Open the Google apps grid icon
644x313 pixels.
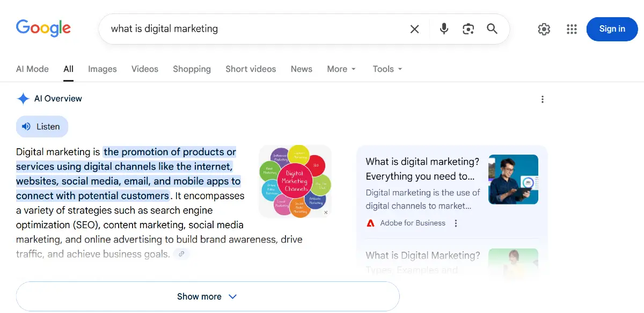point(572,29)
